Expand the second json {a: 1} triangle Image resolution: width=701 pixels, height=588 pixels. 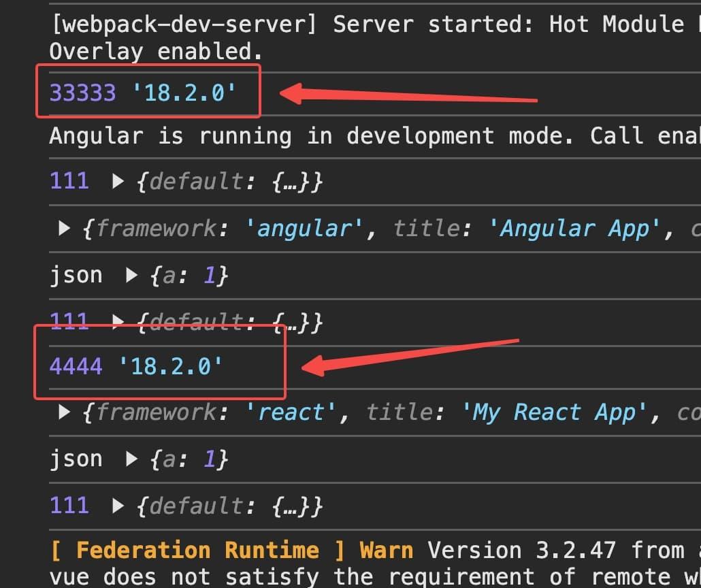[131, 459]
